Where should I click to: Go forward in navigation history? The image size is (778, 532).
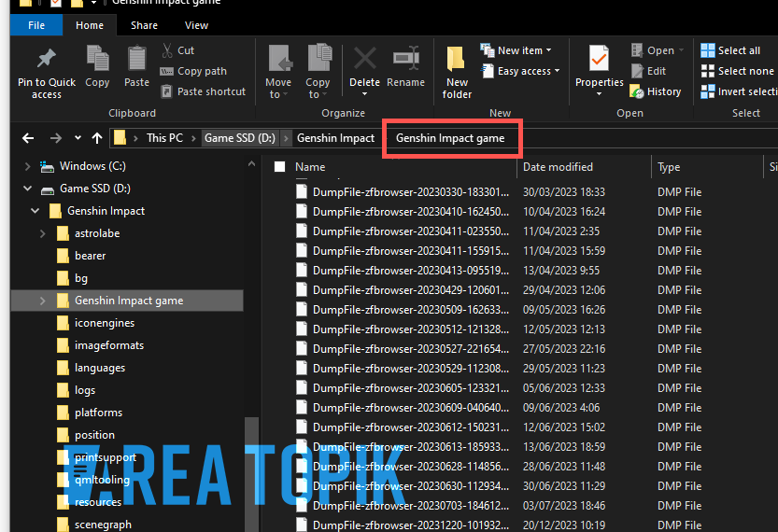click(x=56, y=138)
